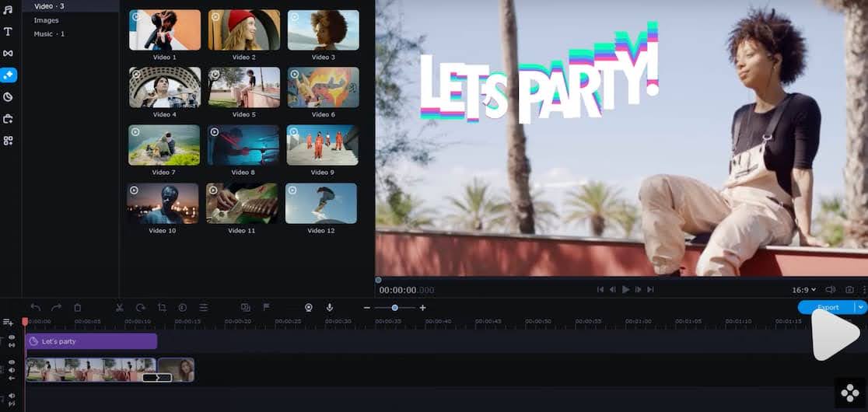Add a marker with the flag icon

[266, 307]
